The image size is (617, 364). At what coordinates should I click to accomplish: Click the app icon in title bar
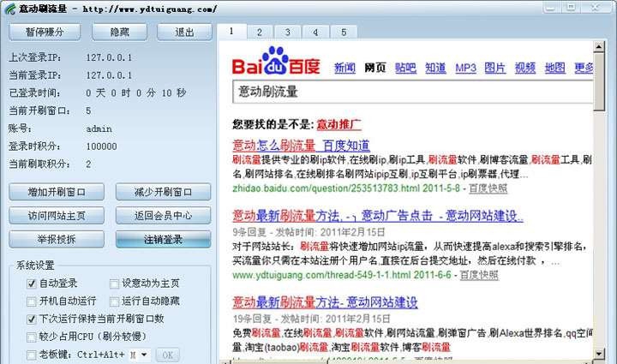9,9
